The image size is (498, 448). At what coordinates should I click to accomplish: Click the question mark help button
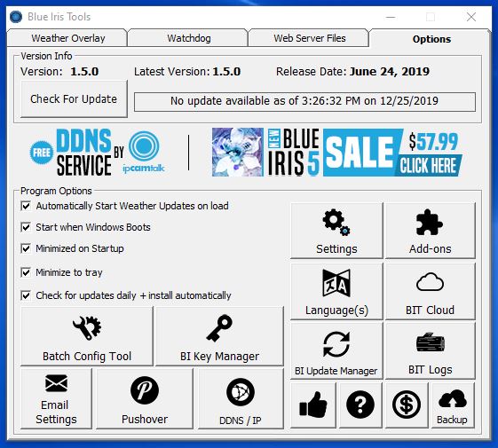[360, 405]
